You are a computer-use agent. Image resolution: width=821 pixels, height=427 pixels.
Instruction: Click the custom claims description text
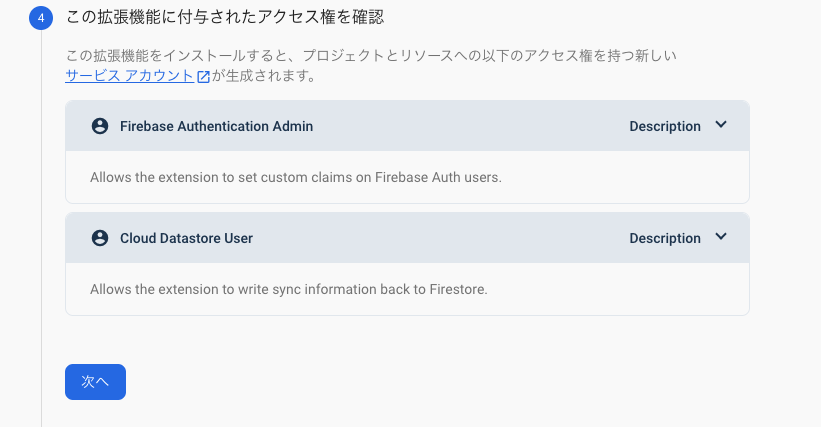[x=296, y=177]
